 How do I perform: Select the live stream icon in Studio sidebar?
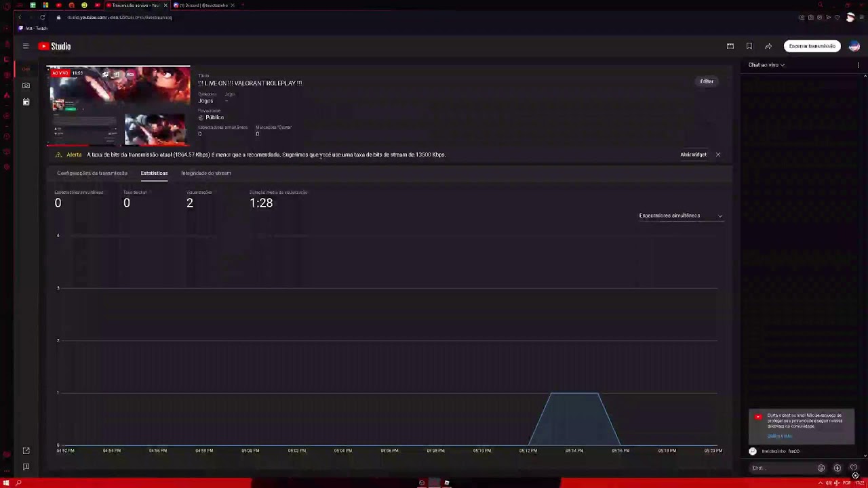[26, 69]
